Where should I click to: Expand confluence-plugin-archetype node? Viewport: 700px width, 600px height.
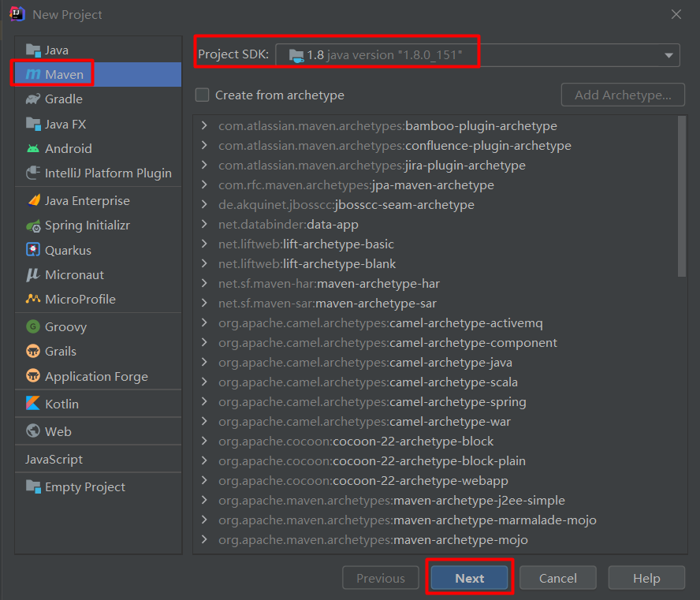pos(204,145)
